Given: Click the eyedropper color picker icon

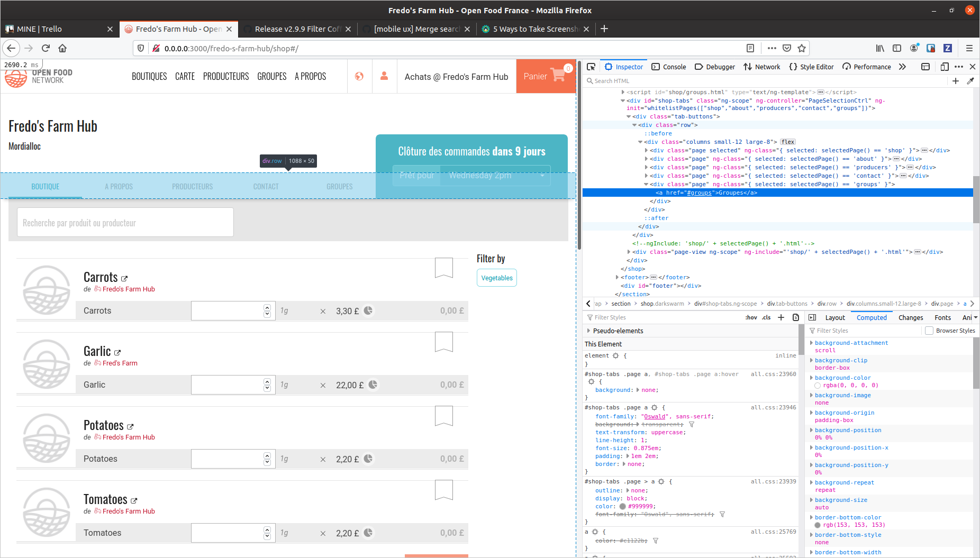Looking at the screenshot, I should click(x=970, y=81).
